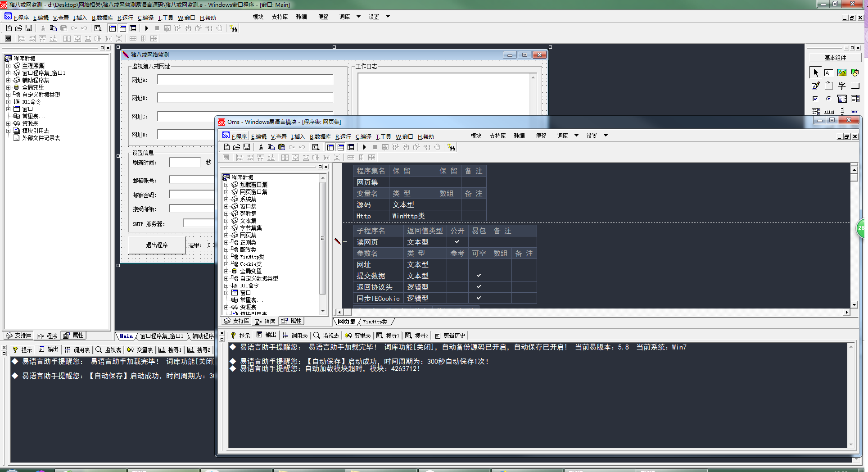Click Open file icon in main window toolbar
Screen dimensions: 868x472
(x=19, y=28)
